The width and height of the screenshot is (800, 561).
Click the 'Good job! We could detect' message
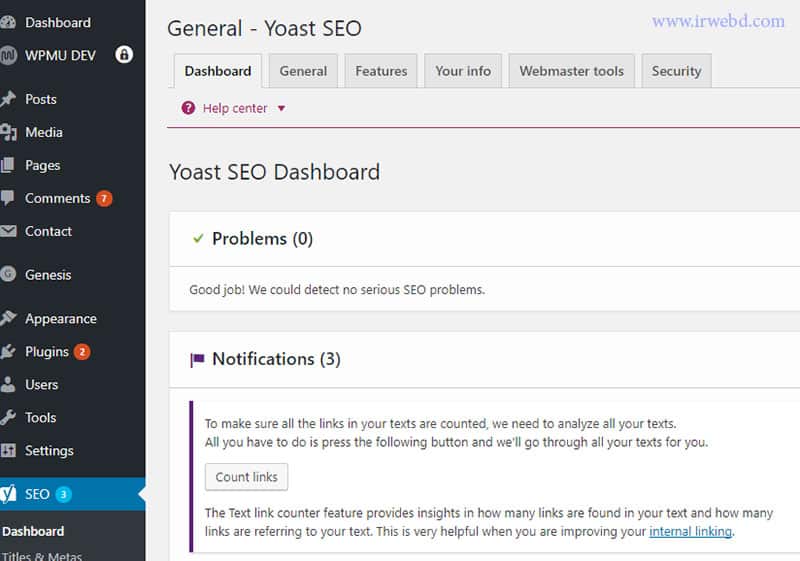tap(337, 290)
